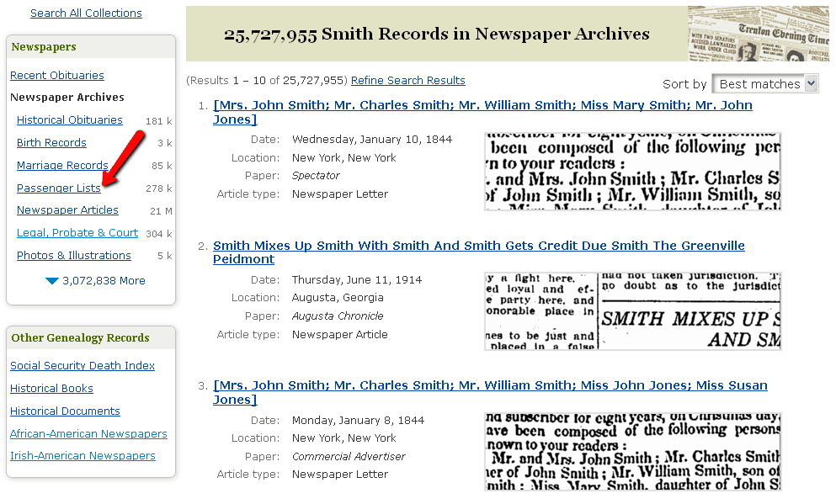The width and height of the screenshot is (836, 504).
Task: Open Historical Documents collection
Action: [x=65, y=411]
